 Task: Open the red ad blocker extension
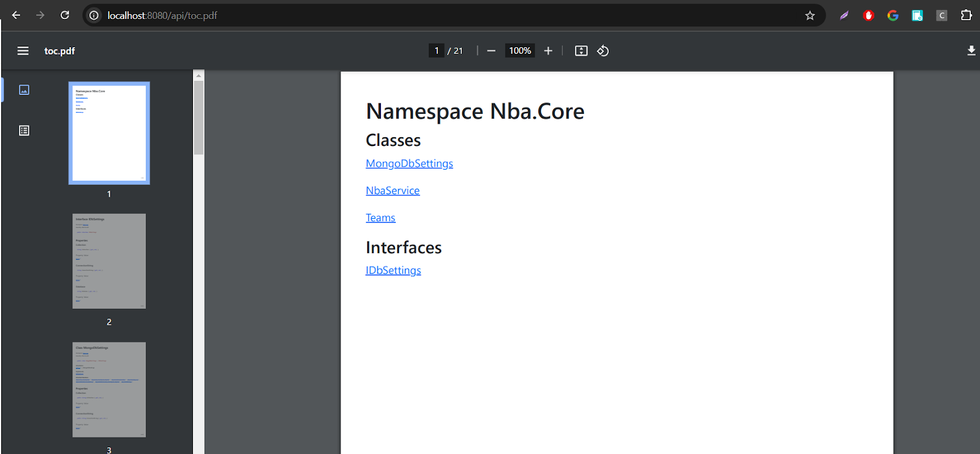pyautogui.click(x=869, y=15)
